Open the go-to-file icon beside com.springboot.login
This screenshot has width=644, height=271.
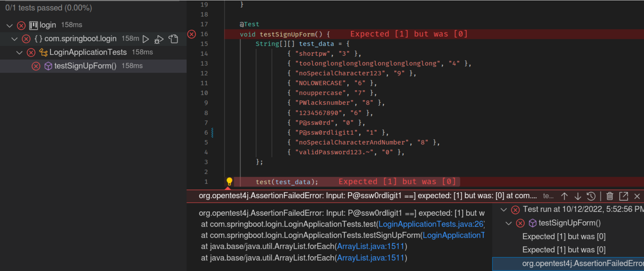[173, 39]
